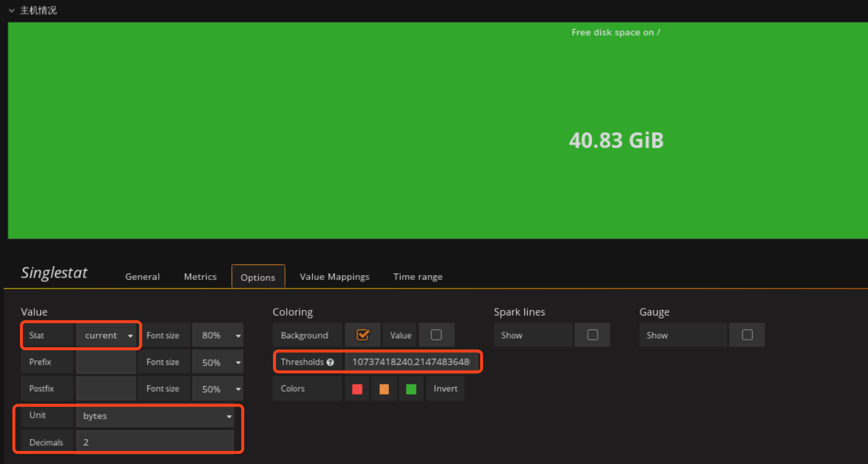Screen dimensions: 868x464
Task: Toggle the Background coloring checkbox
Action: pos(363,335)
